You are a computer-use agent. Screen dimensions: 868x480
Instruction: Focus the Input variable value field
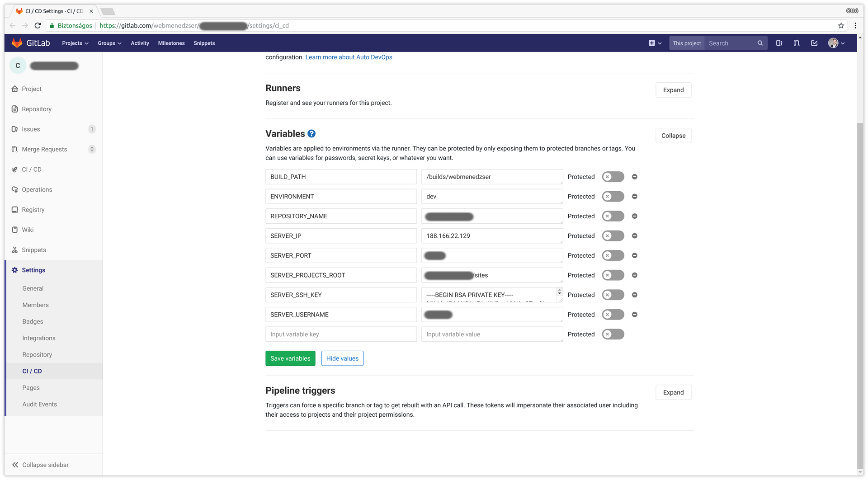coord(492,334)
